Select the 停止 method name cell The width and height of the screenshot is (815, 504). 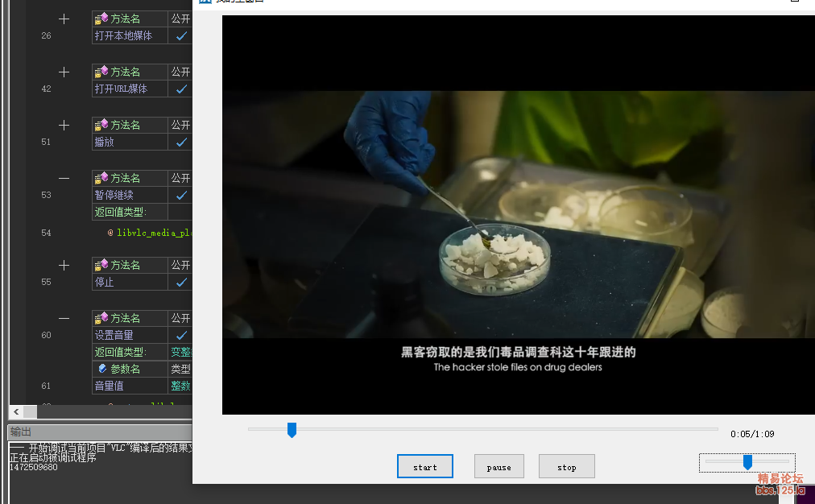click(x=130, y=282)
